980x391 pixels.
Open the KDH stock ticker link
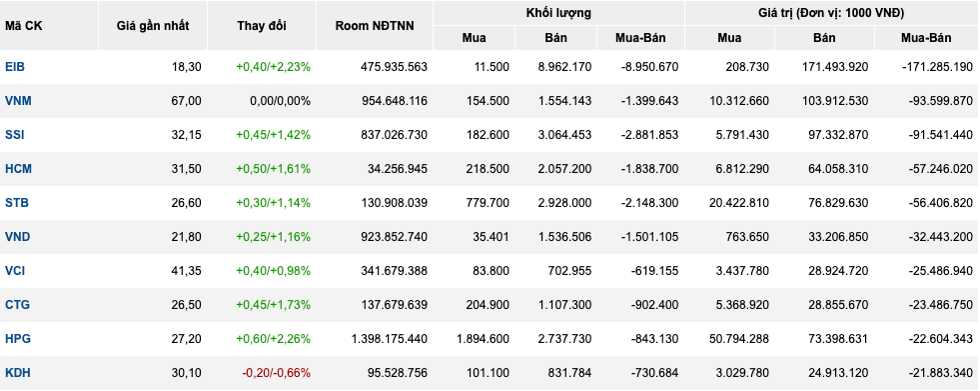18,373
